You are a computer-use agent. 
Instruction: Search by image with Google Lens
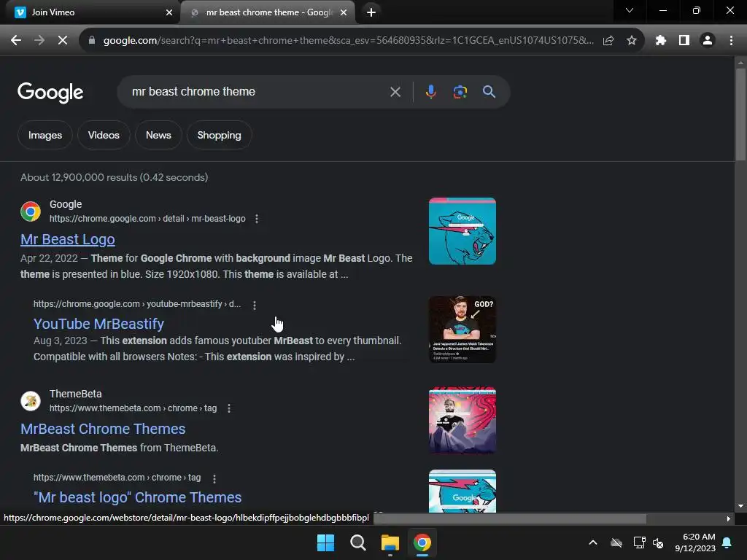pos(460,92)
